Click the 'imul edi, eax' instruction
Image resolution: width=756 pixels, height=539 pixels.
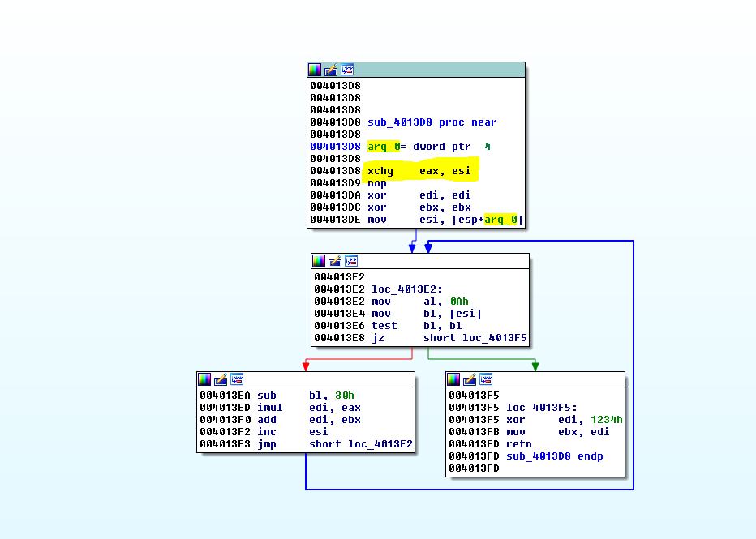309,408
